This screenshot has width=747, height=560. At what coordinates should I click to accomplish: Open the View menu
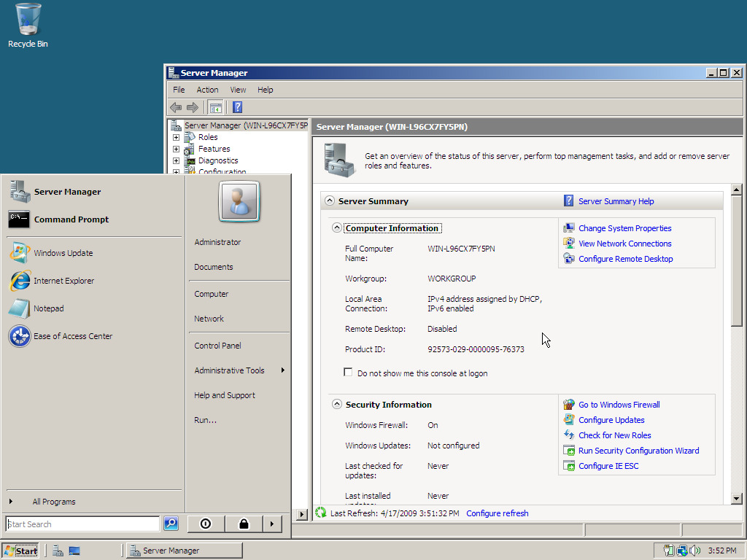click(238, 89)
